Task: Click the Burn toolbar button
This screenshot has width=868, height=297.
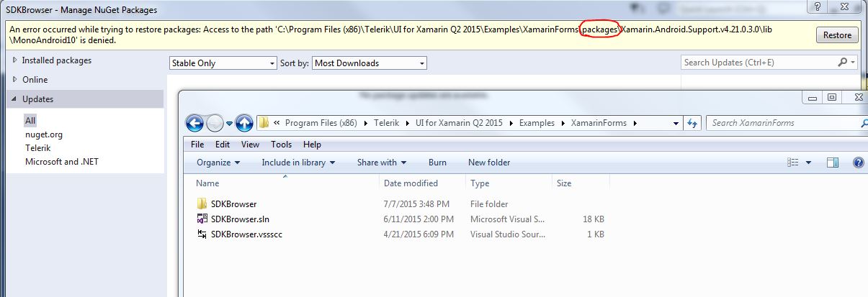Action: [x=437, y=163]
